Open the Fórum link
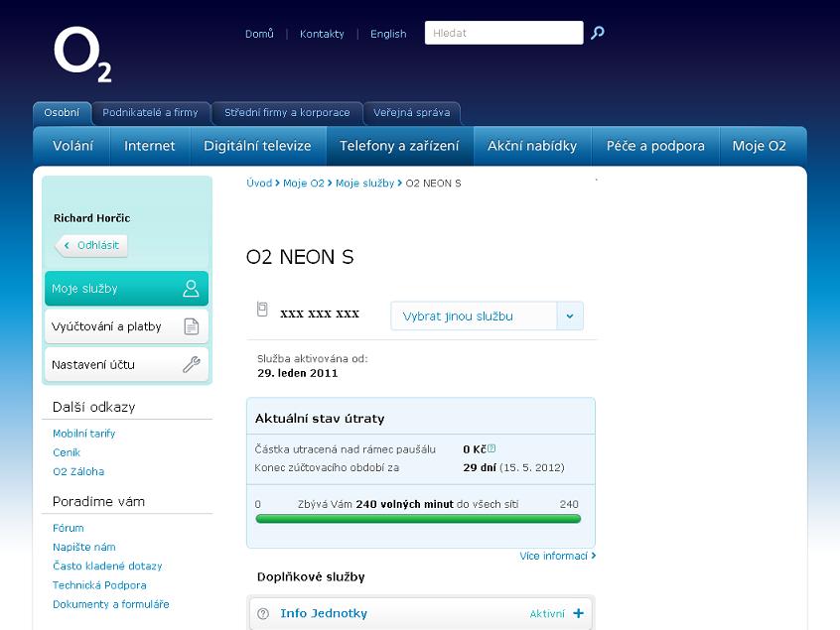Viewport: 840px width, 630px height. [x=69, y=528]
